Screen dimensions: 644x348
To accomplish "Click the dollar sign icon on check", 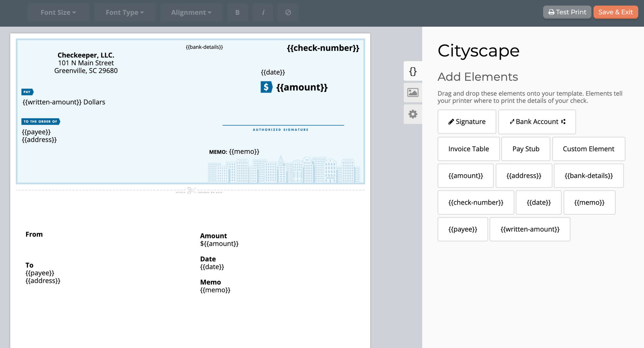I will coord(266,87).
